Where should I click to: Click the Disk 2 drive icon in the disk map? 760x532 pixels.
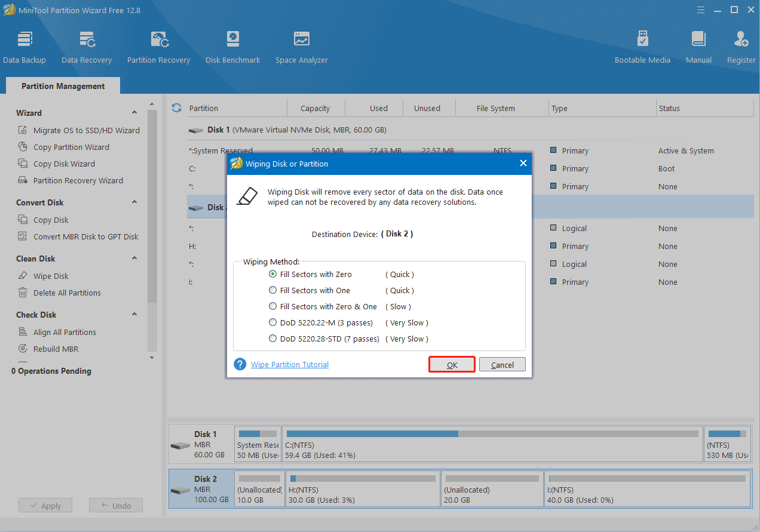180,490
